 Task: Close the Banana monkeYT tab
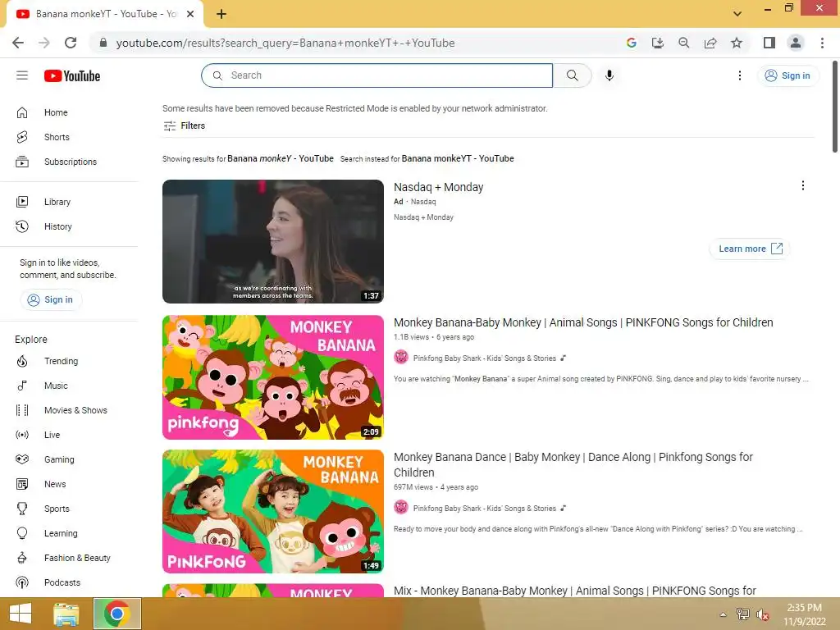click(x=190, y=14)
